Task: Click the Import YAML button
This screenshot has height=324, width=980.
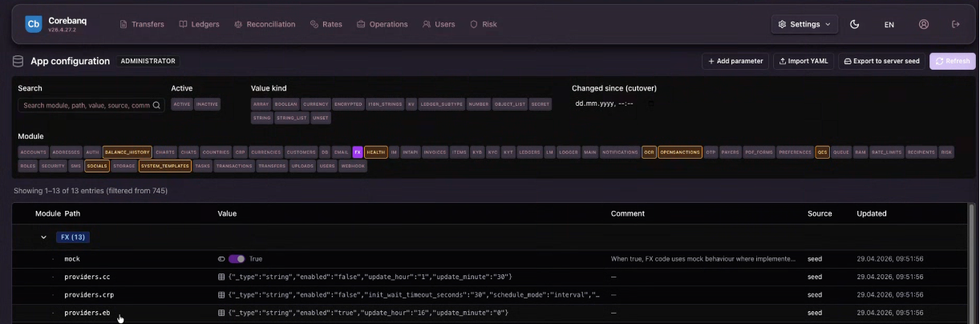Action: (804, 61)
